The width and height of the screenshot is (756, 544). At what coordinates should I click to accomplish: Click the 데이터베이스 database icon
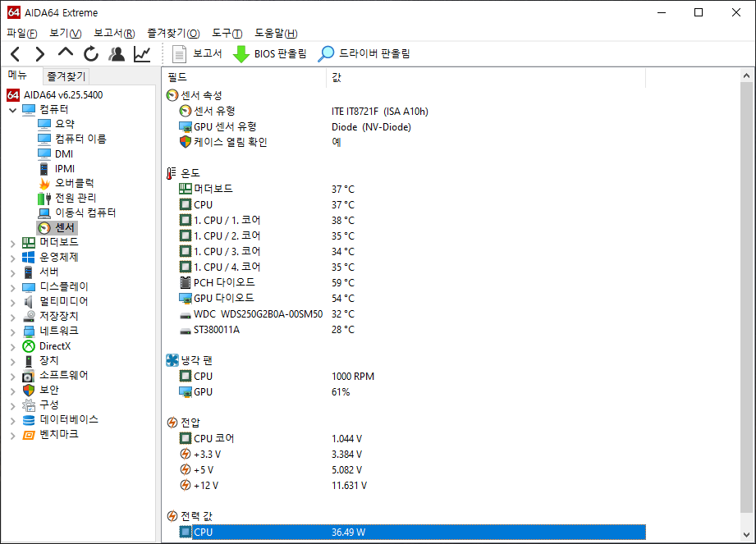coord(29,419)
